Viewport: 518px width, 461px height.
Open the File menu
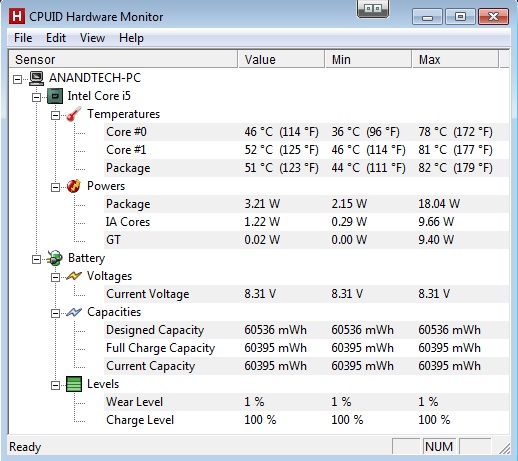[23, 38]
